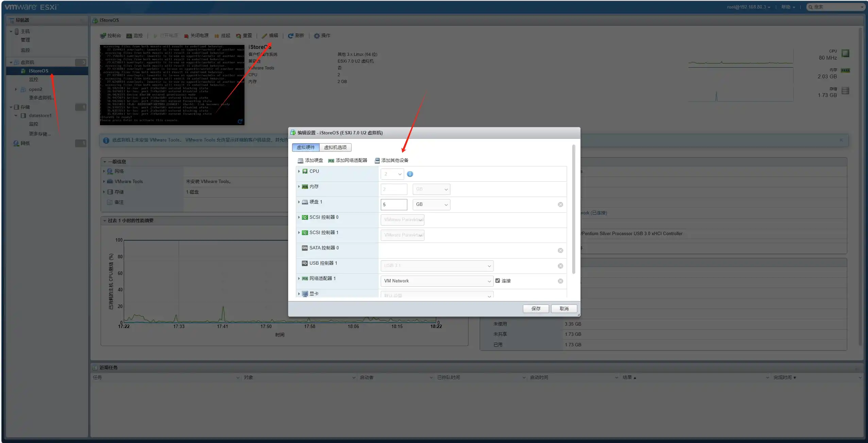Click the 监控 monitor toolbar button
The height and width of the screenshot is (443, 868).
(135, 36)
